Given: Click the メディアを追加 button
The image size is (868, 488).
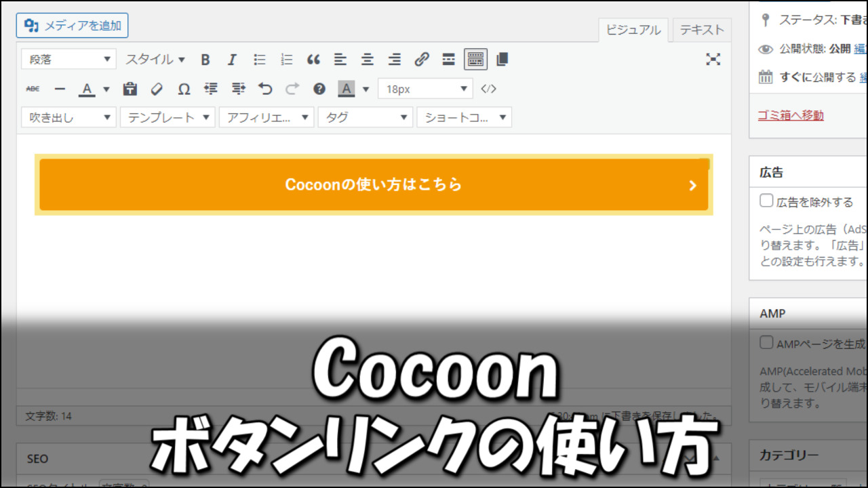Looking at the screenshot, I should [72, 25].
